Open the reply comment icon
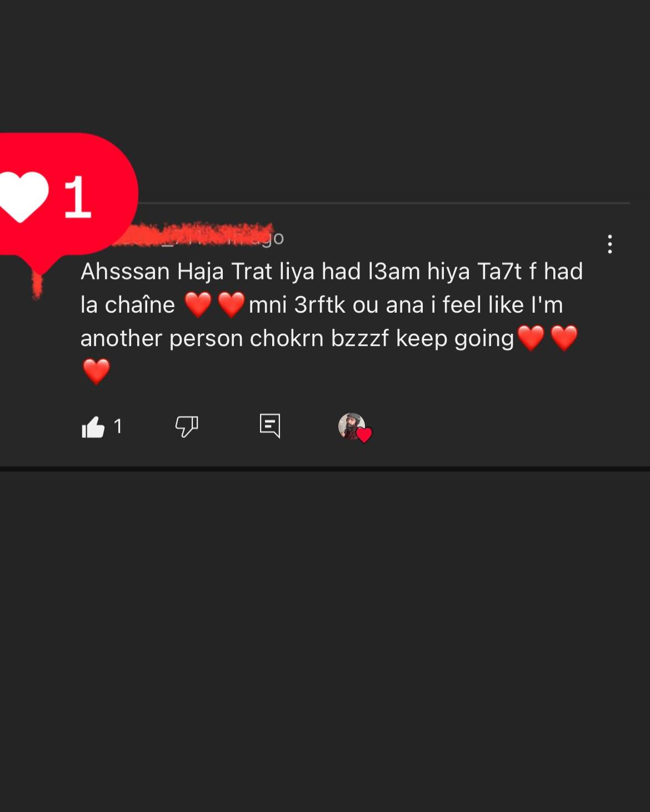Screen dimensions: 650x812 tap(270, 426)
